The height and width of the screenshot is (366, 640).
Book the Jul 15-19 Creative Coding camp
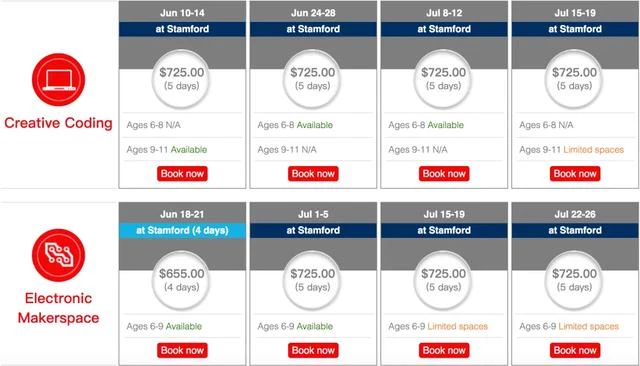[x=575, y=174]
